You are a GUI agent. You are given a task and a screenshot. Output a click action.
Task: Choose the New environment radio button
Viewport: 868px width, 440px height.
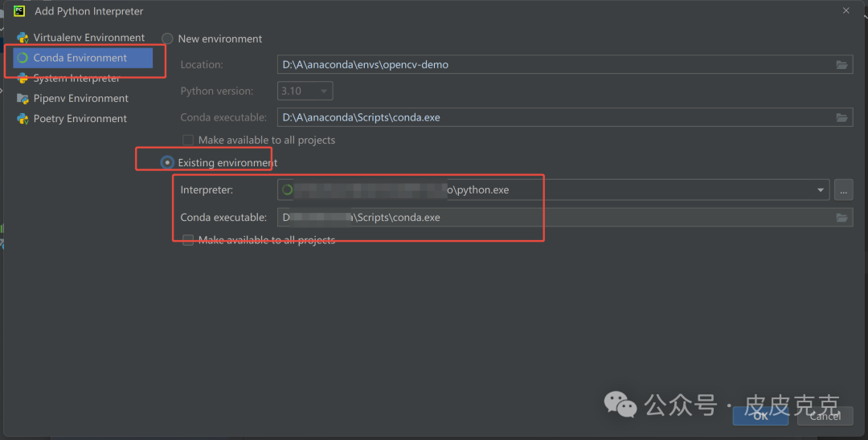coord(167,39)
